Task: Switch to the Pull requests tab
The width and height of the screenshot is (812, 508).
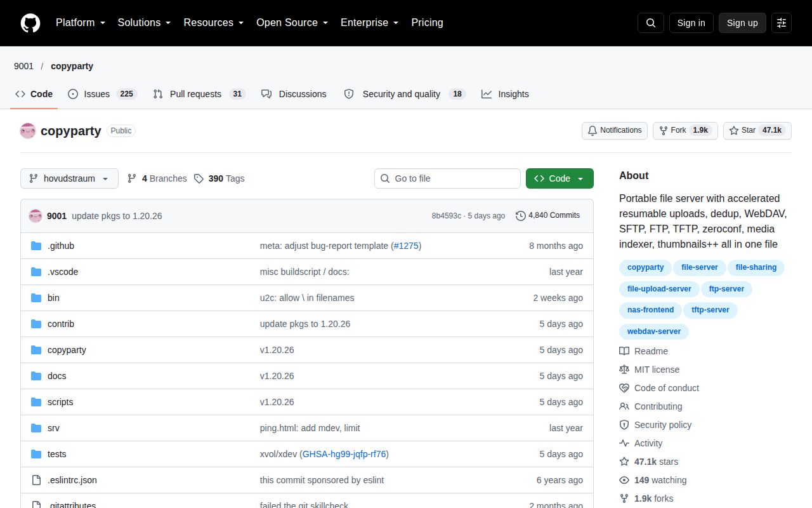Action: (199, 94)
